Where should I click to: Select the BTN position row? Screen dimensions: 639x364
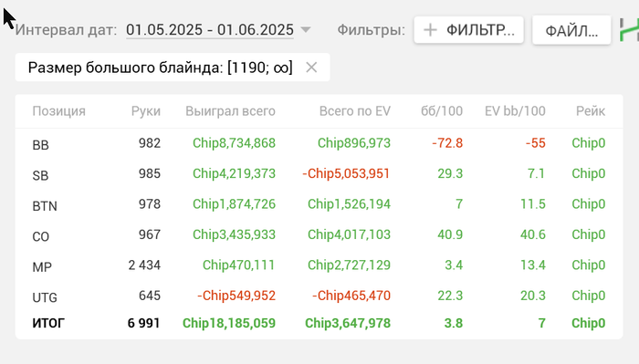pyautogui.click(x=319, y=204)
